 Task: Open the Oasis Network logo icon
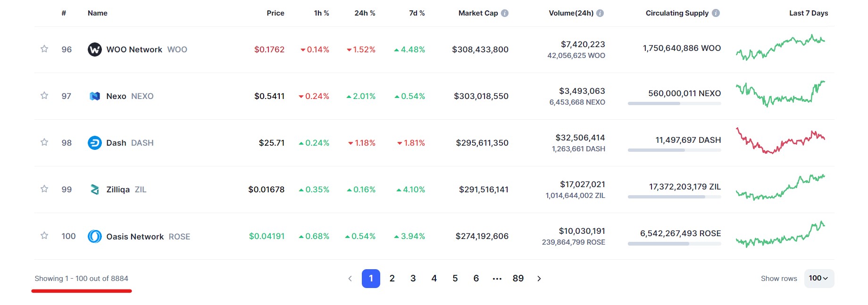click(x=95, y=236)
